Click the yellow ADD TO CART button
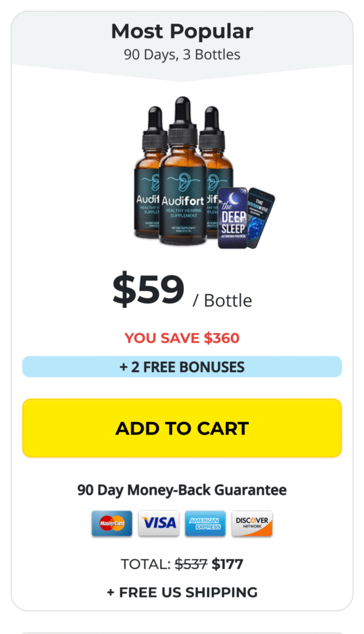This screenshot has width=364, height=634. coord(182,428)
